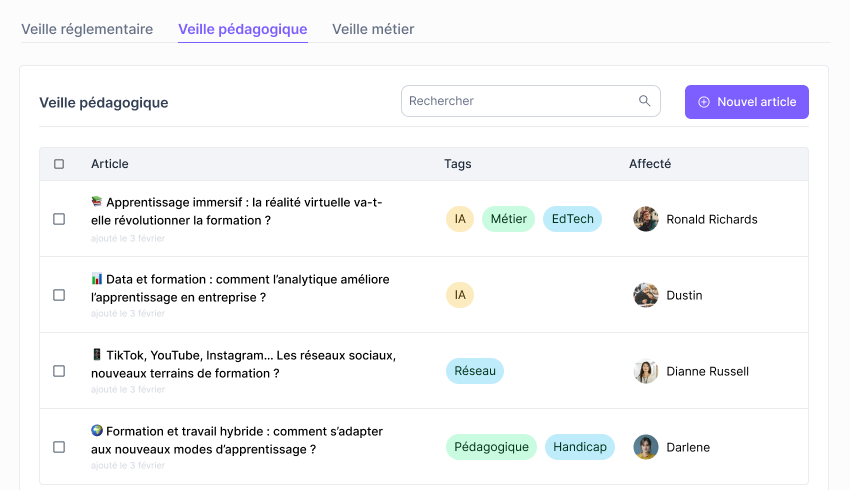The width and height of the screenshot is (850, 490).
Task: Click the bar chart emoji on Data article
Action: 96,279
